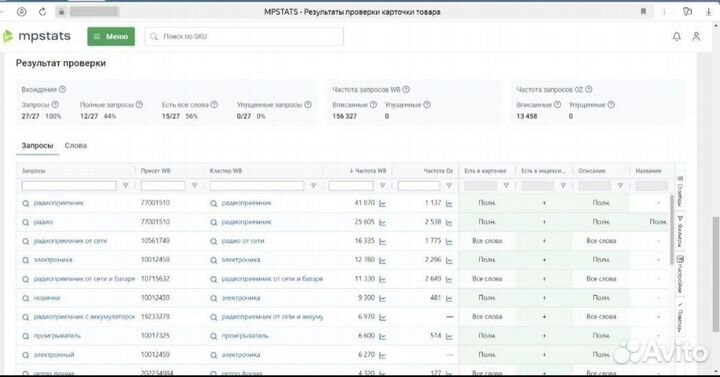Open filter menu for Запросы column
This screenshot has width=720, height=377.
tap(125, 186)
